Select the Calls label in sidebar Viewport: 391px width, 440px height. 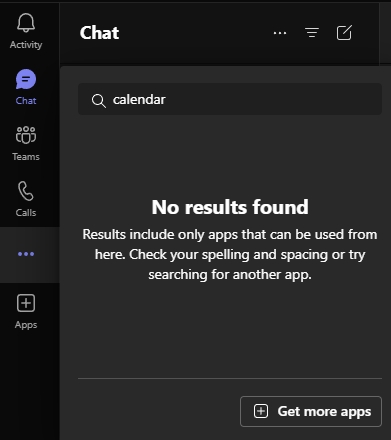pos(26,213)
